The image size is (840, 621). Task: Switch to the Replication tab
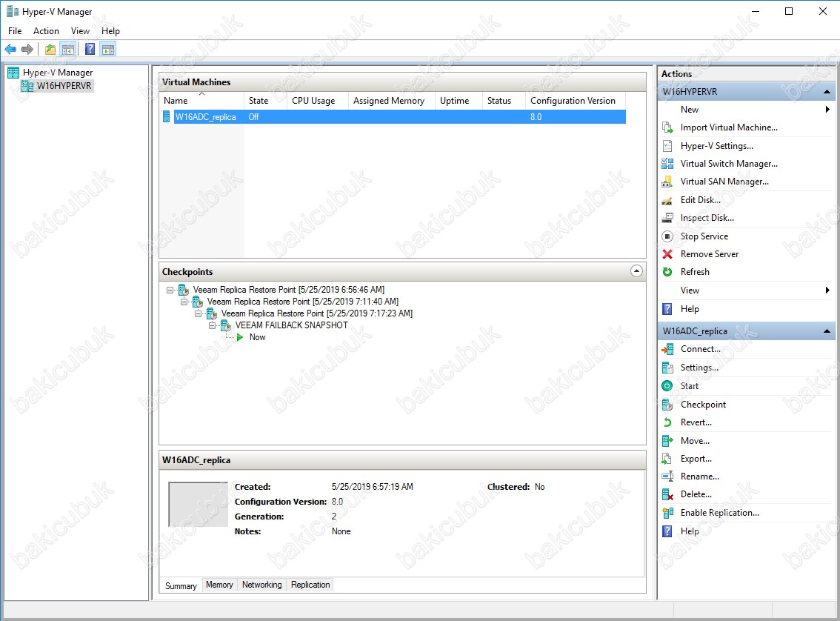(310, 585)
